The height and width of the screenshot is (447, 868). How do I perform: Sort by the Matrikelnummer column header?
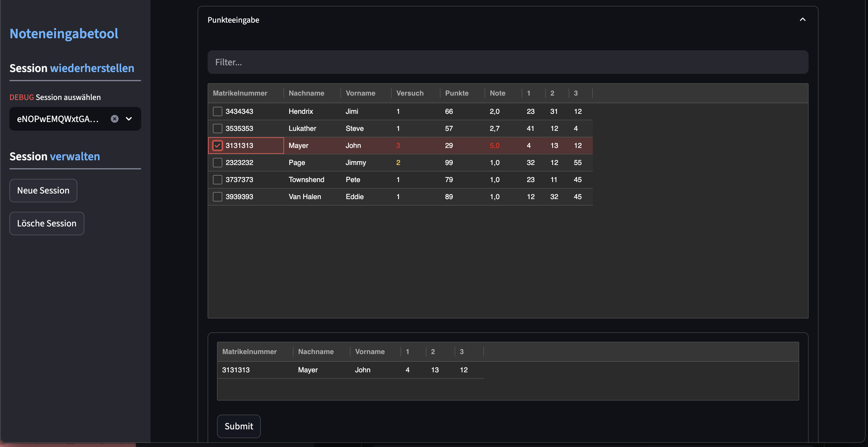tap(240, 93)
